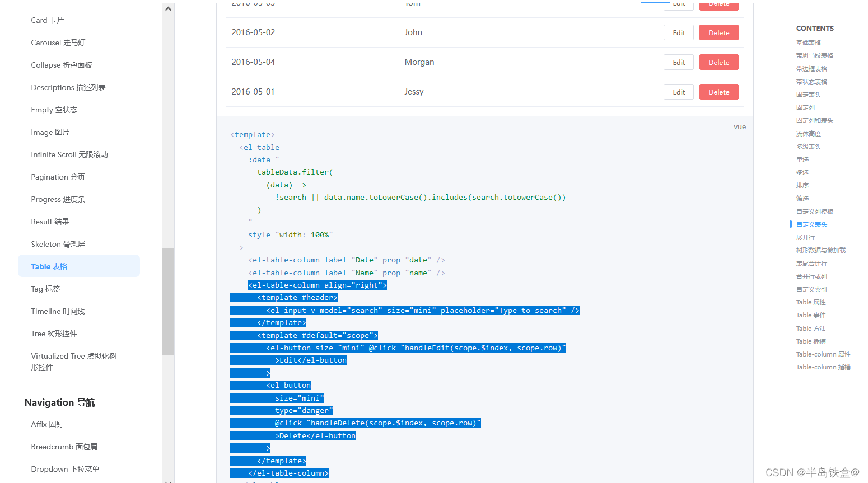Open Progress 进度条 component
The image size is (868, 483).
pyautogui.click(x=58, y=199)
